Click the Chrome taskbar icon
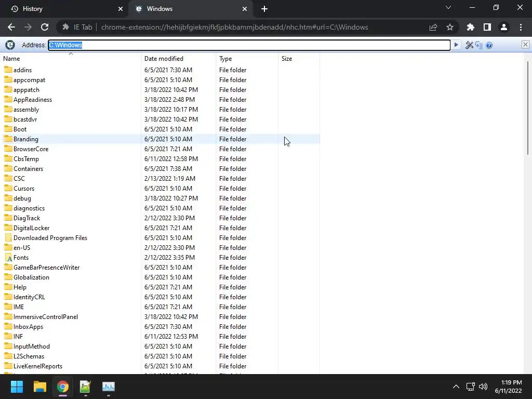532x399 pixels. pos(63,387)
